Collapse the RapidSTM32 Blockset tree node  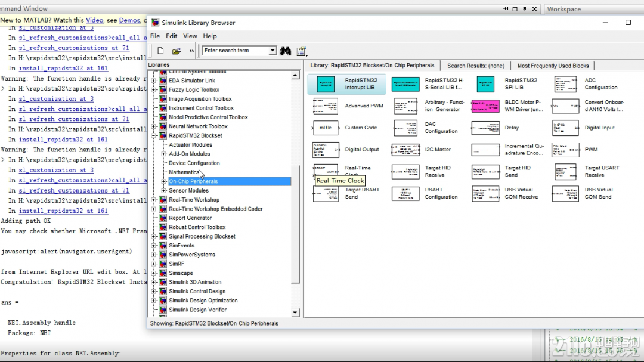tap(154, 135)
